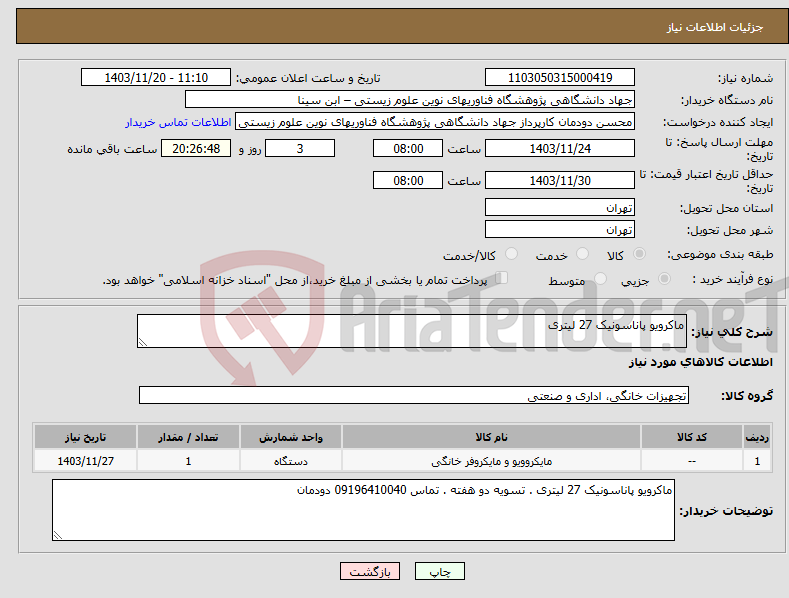This screenshot has width=789, height=598.
Task: Click the row number cell showing 1
Action: pyautogui.click(x=757, y=461)
